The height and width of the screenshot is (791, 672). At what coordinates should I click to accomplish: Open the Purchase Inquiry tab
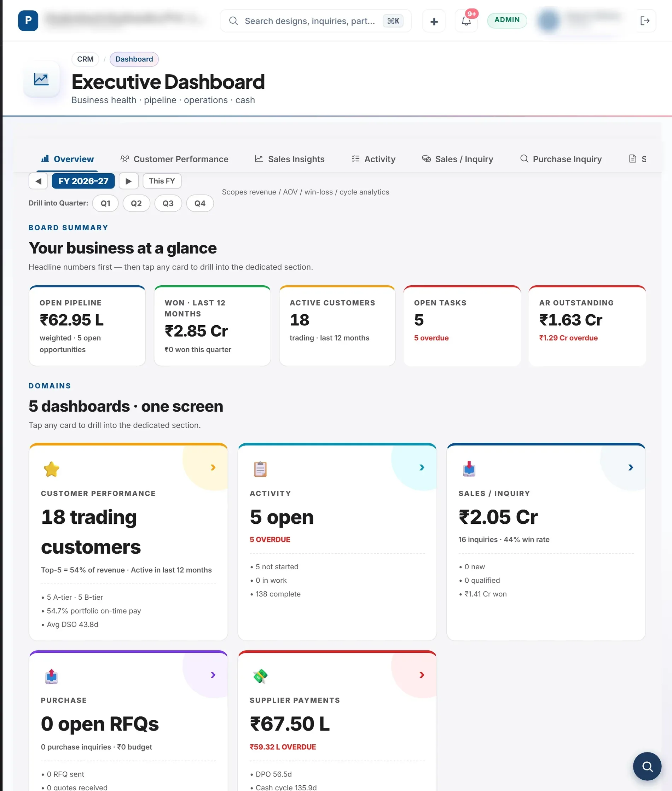561,159
